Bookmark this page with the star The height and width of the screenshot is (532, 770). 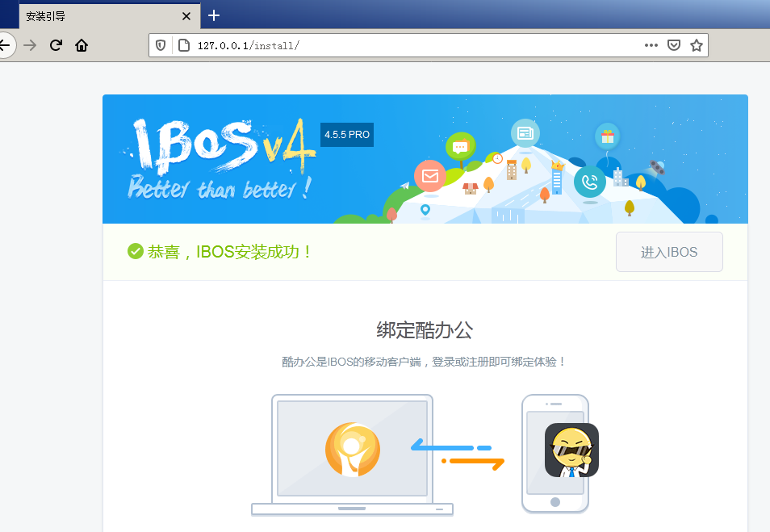[697, 45]
